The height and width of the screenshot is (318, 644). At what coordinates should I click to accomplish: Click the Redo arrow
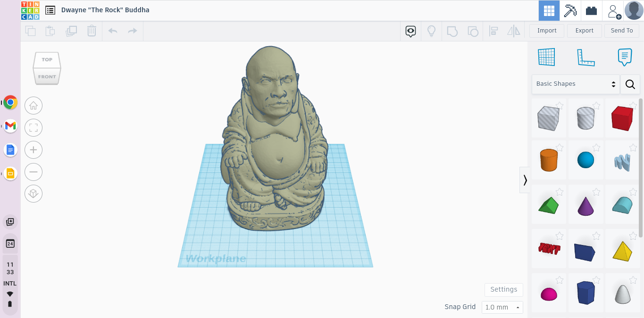pyautogui.click(x=133, y=31)
